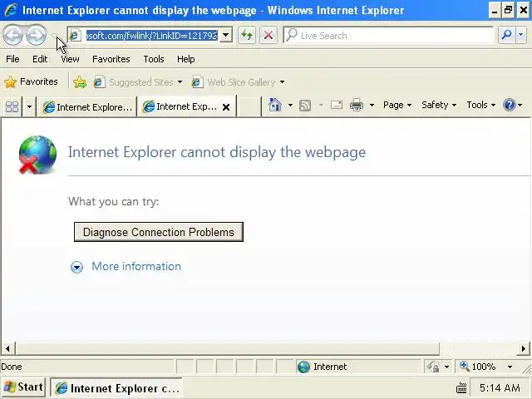Click the green Refresh arrows button
The width and height of the screenshot is (532, 399).
coord(247,35)
